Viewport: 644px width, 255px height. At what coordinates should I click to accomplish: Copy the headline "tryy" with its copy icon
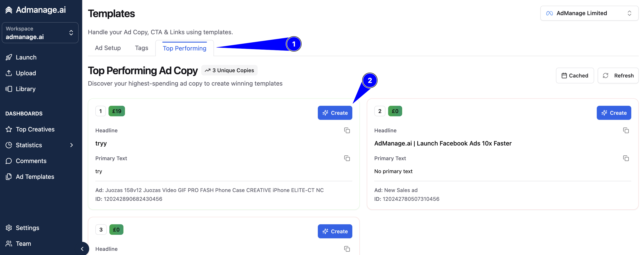click(x=347, y=130)
